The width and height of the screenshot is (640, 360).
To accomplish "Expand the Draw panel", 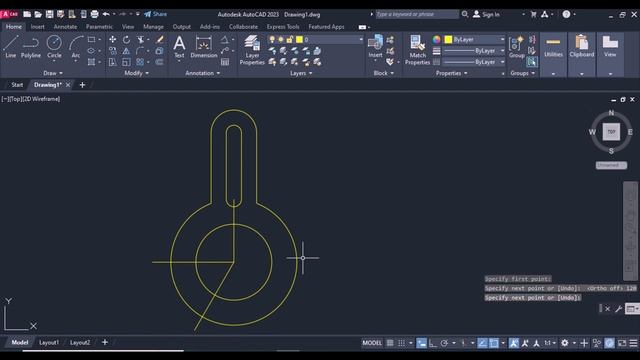I will pos(53,73).
